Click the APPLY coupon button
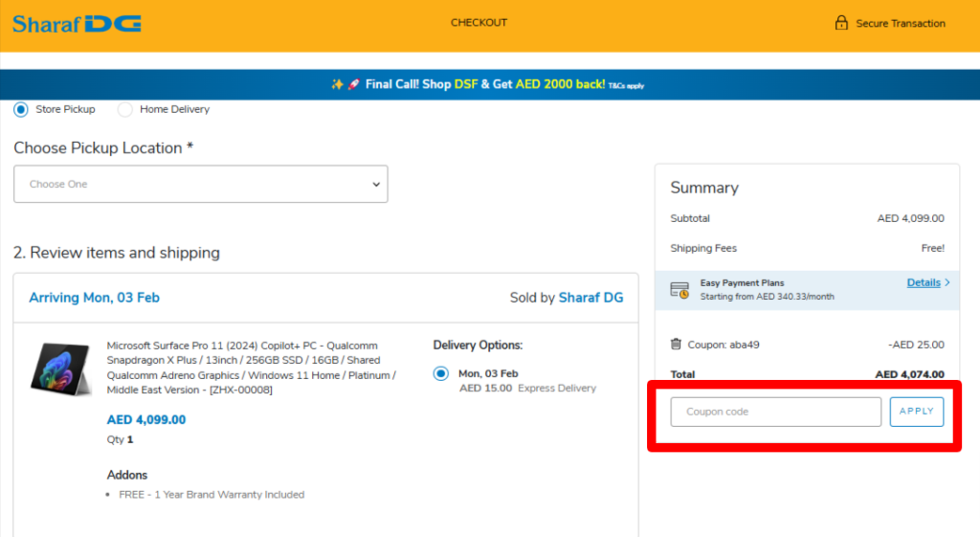980x537 pixels. (916, 412)
